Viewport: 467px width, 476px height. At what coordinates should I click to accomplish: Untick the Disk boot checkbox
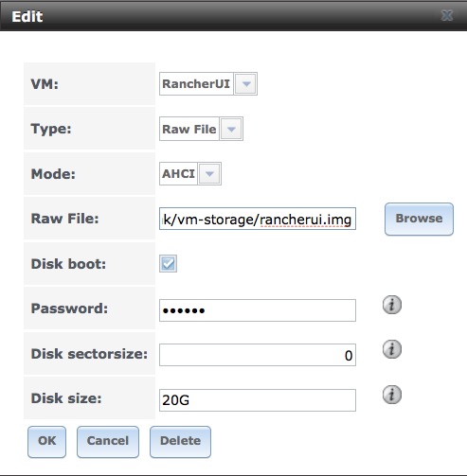click(x=168, y=264)
